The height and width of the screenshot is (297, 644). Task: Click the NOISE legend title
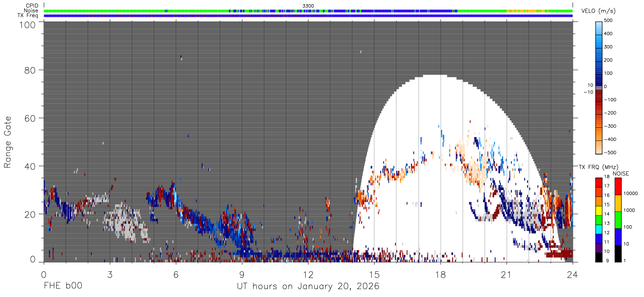click(x=620, y=173)
